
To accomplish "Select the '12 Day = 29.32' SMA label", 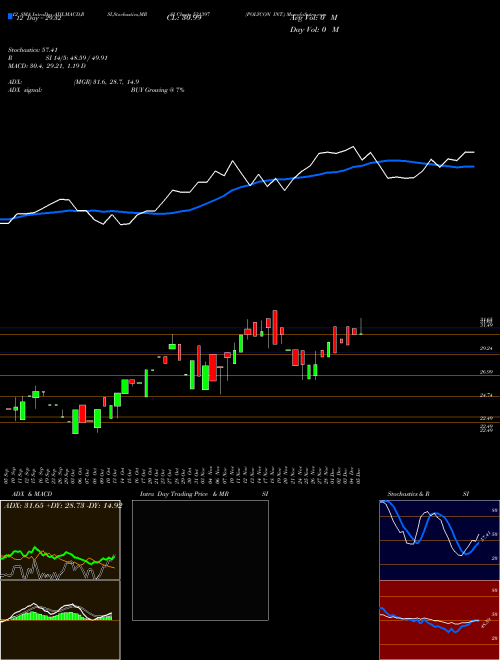I will 39,18.
